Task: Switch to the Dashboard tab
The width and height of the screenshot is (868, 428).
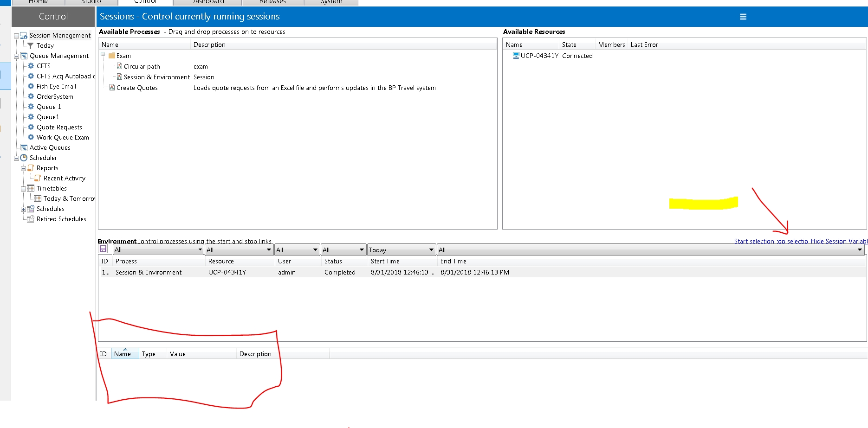Action: [207, 2]
